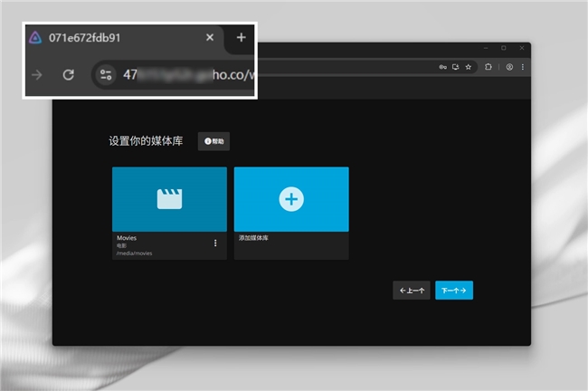Click the browser forward arrow

(37, 75)
